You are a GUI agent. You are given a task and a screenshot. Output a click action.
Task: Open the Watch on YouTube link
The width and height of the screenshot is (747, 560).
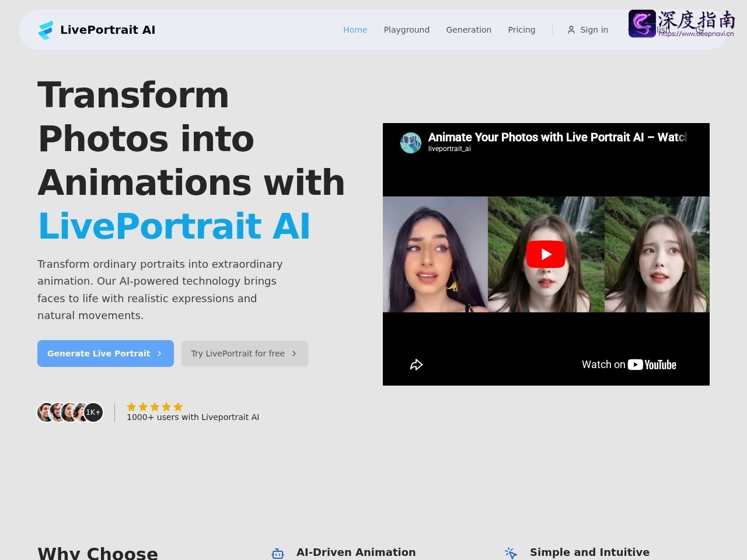click(x=629, y=365)
